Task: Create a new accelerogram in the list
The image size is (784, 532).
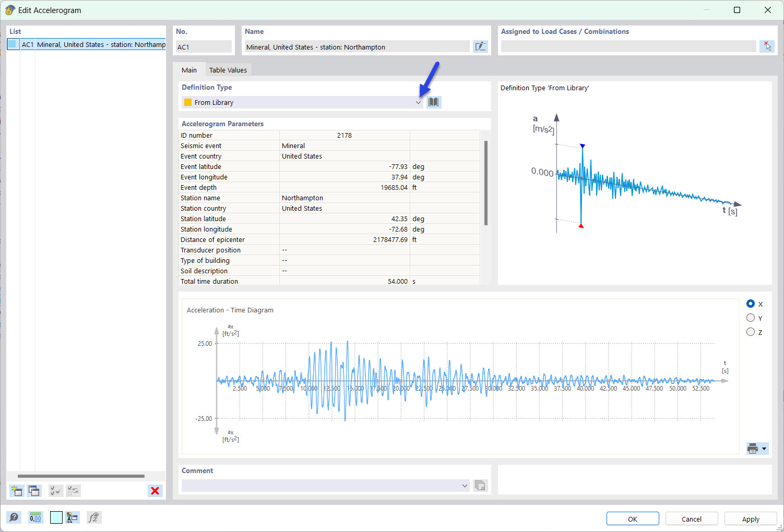Action: [16, 491]
